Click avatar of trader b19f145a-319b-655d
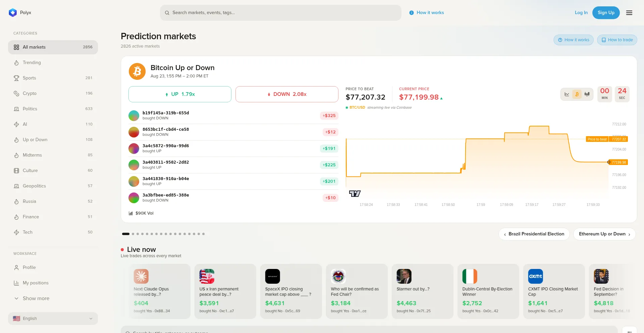The width and height of the screenshot is (644, 333). (134, 116)
